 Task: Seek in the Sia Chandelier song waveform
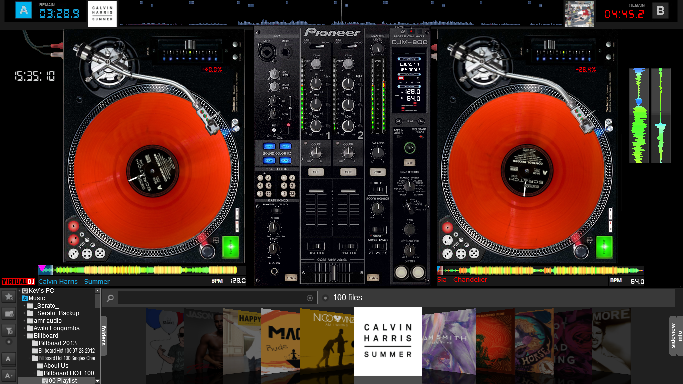pyautogui.click(x=540, y=270)
